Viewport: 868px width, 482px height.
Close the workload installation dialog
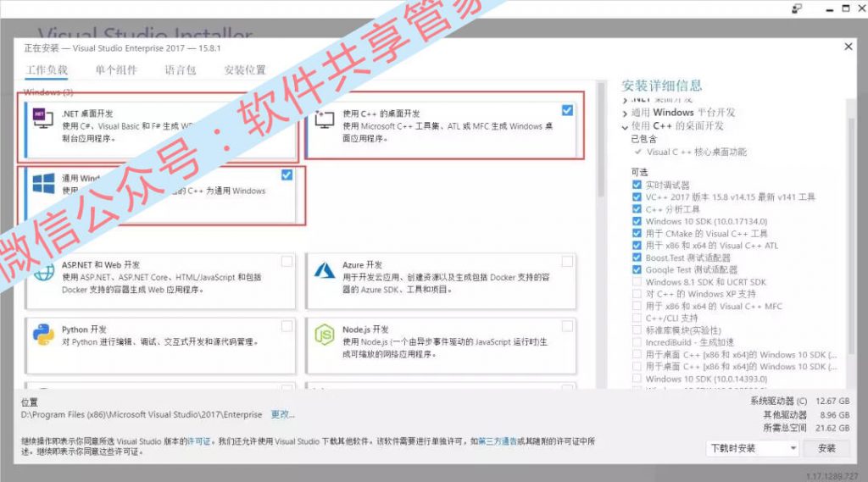coord(848,47)
